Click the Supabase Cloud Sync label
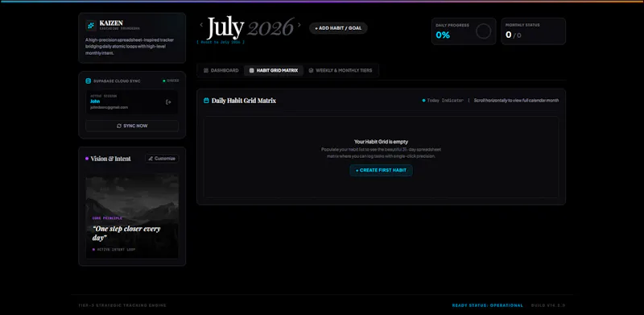The image size is (644, 315). pyautogui.click(x=117, y=81)
